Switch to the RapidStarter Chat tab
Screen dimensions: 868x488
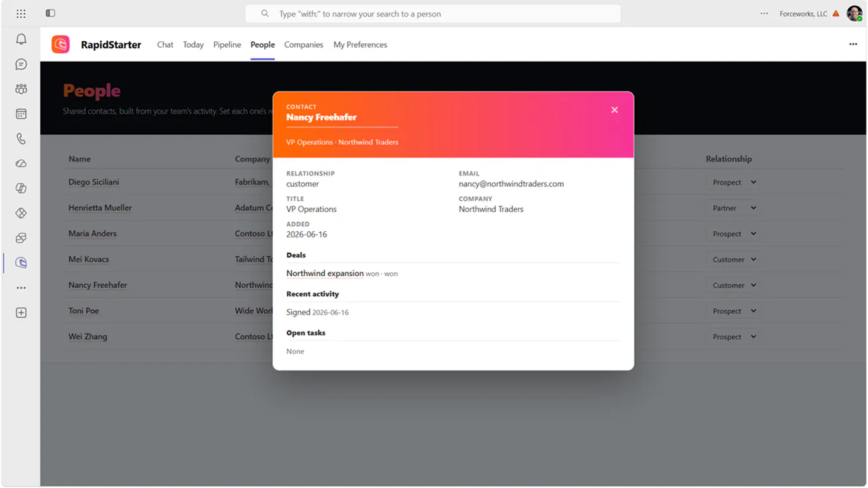tap(165, 44)
